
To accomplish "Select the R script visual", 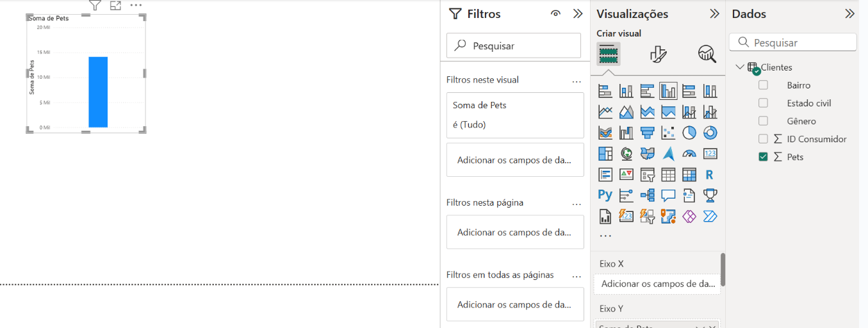I will coord(710,174).
